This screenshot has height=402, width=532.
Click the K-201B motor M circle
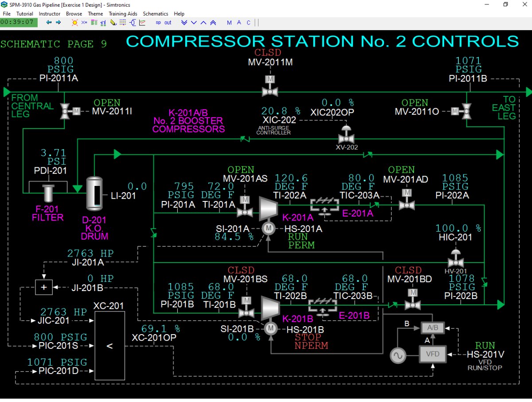[x=270, y=329]
